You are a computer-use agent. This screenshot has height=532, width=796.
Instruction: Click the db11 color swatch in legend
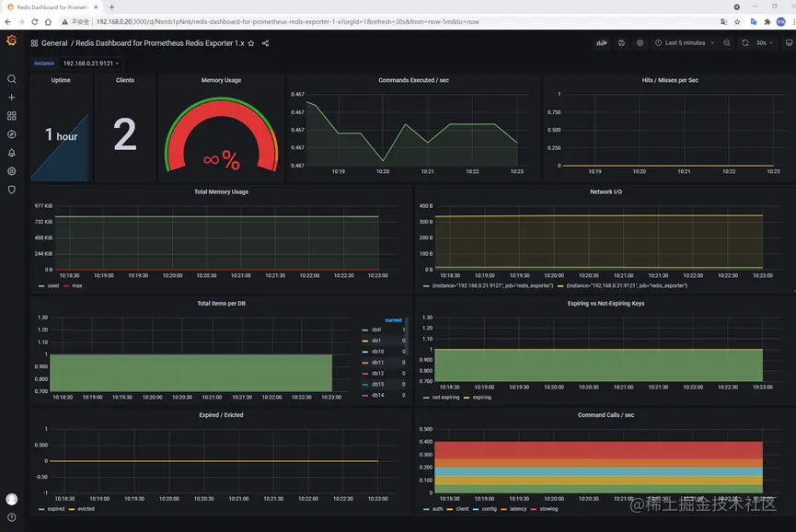[x=365, y=363]
